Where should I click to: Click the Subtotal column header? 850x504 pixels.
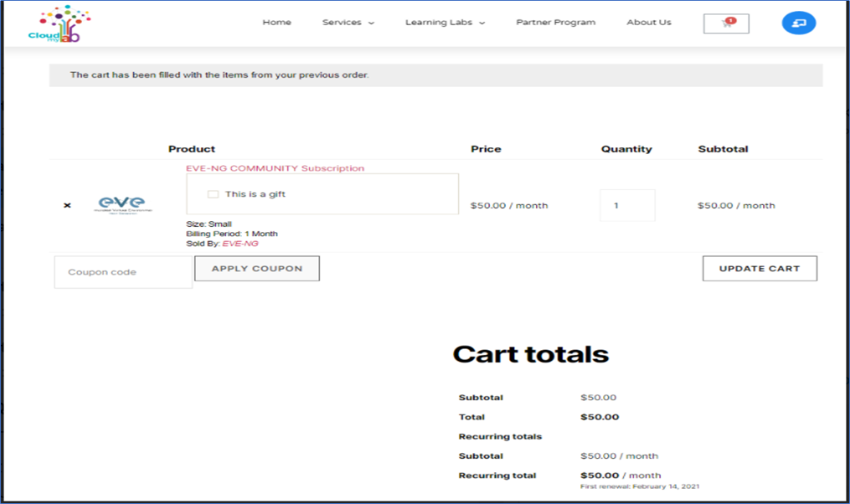[723, 149]
